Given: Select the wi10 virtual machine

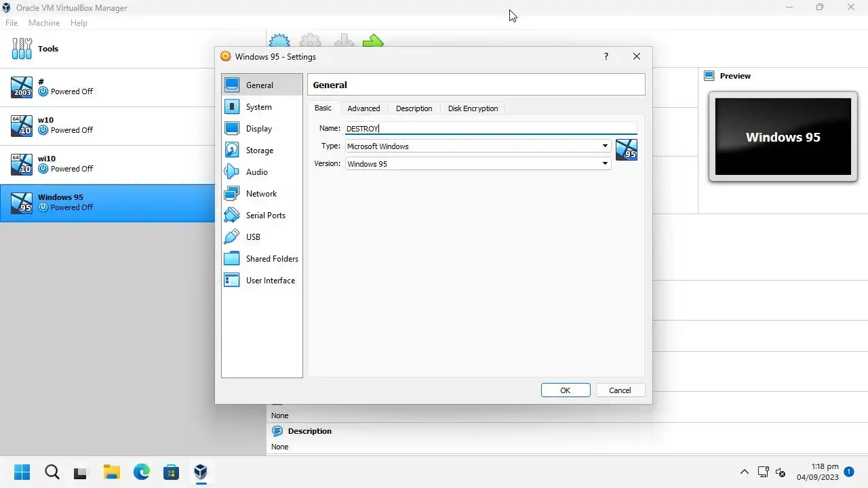Looking at the screenshot, I should pos(108,164).
